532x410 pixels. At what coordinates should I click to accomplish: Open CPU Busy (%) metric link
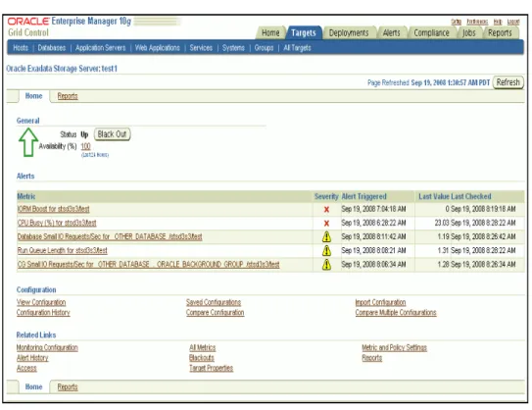click(x=57, y=223)
